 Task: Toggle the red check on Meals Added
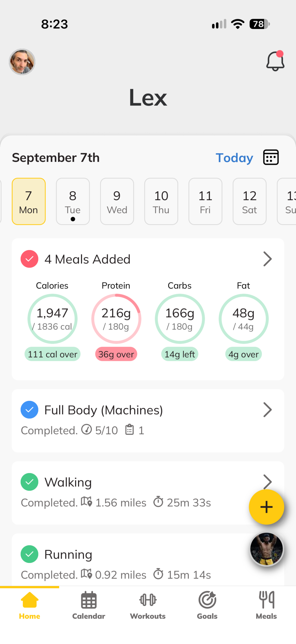click(29, 259)
